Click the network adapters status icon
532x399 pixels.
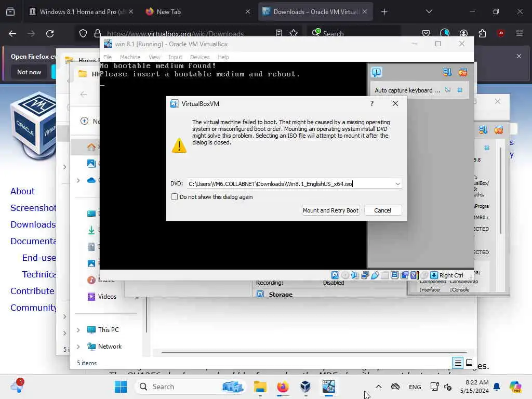tap(365, 275)
